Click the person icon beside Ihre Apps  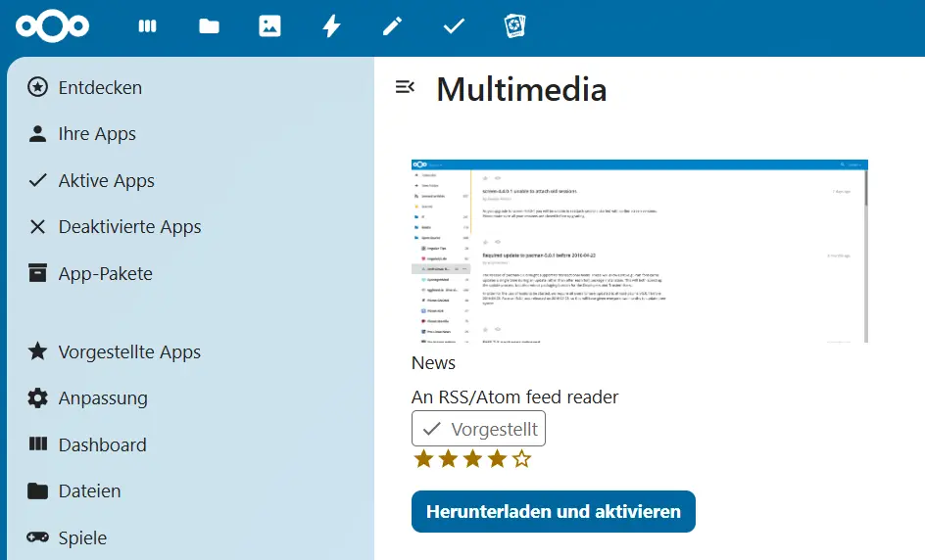38,134
